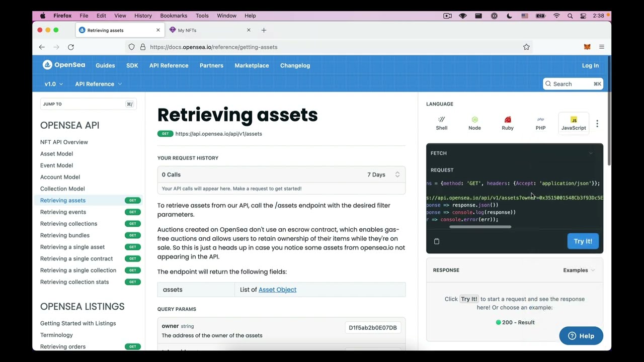644x362 pixels.
Task: Open Account Model sidebar page
Action: (x=60, y=177)
